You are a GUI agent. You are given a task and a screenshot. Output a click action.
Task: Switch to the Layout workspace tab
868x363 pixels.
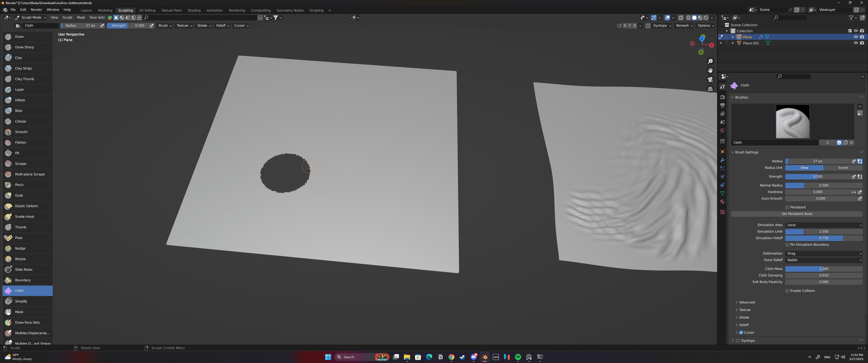pyautogui.click(x=86, y=10)
